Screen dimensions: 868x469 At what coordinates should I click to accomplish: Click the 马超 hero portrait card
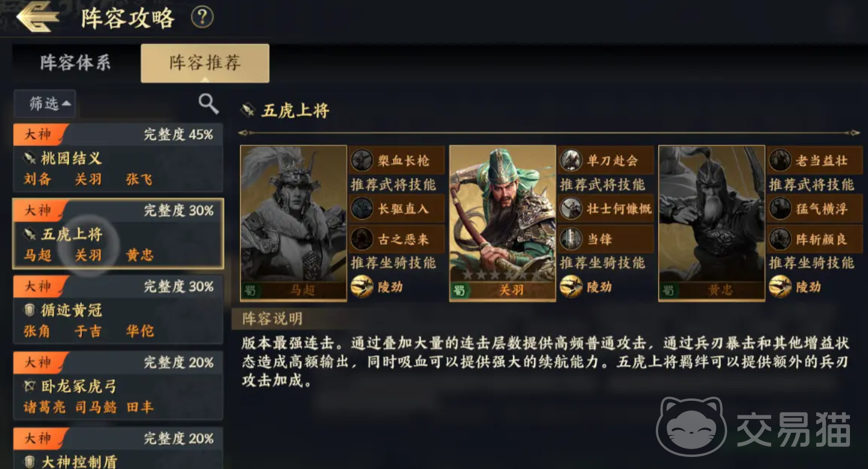294,222
